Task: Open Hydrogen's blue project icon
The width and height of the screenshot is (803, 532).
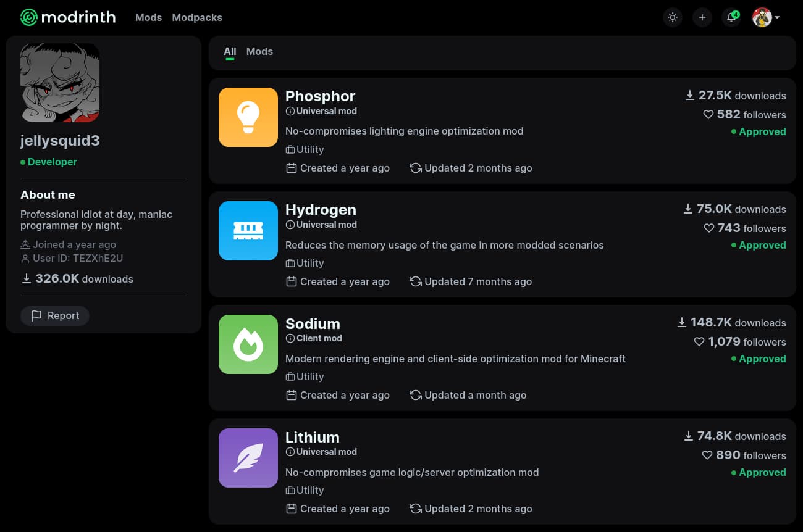Action: [x=248, y=230]
